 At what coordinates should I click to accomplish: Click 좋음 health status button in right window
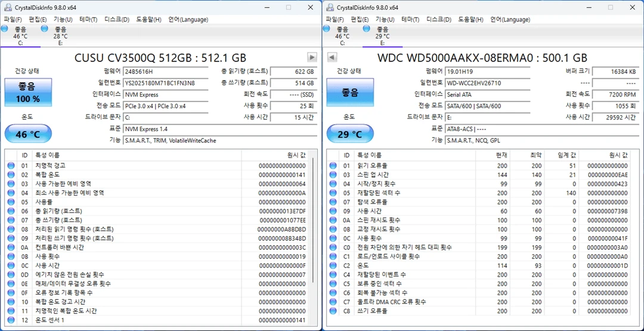point(351,92)
